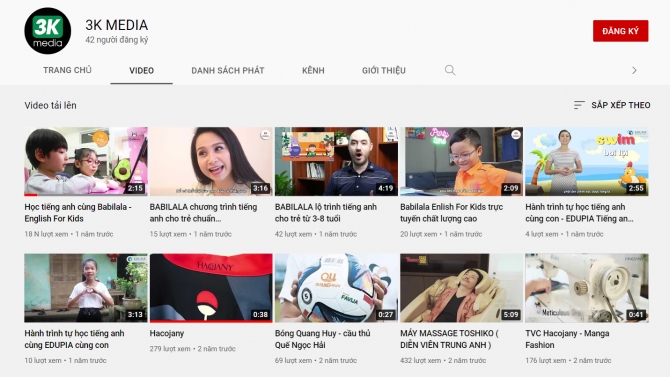670x377 pixels.
Task: Open title 'BABILALA lộ trình tiếng anh cho trẻ từ 3-8 tuổi'
Action: (x=326, y=212)
